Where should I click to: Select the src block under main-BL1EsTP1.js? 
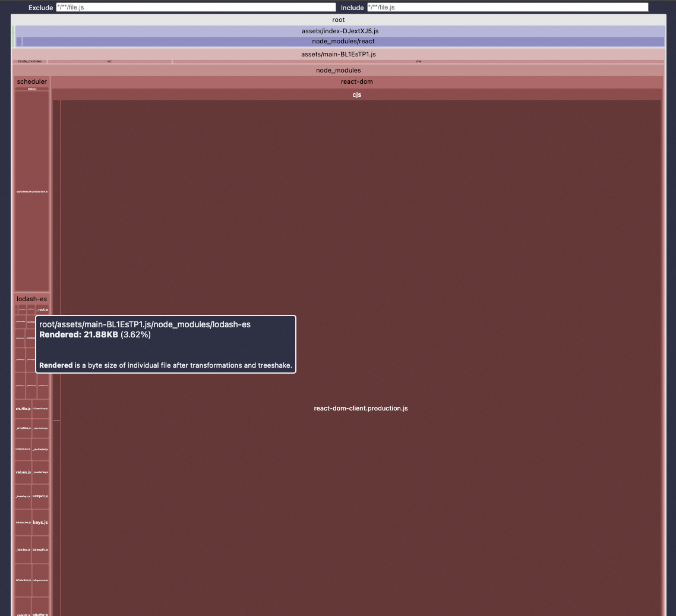click(x=110, y=62)
